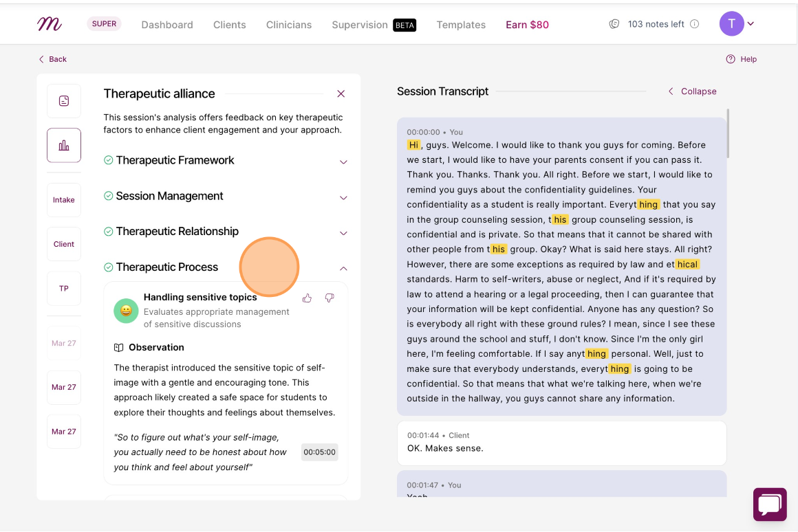The width and height of the screenshot is (798, 532).
Task: Go Back to previous page
Action: pyautogui.click(x=52, y=59)
